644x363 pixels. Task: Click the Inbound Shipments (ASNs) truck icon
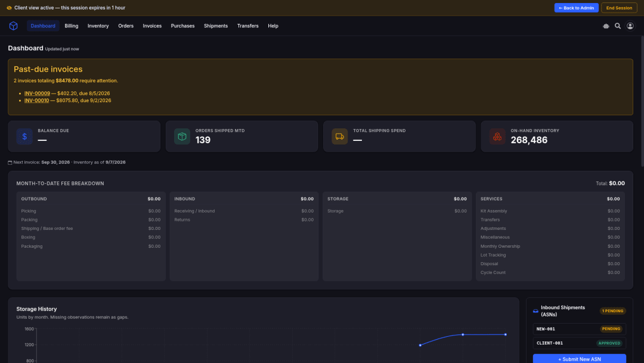pyautogui.click(x=535, y=311)
